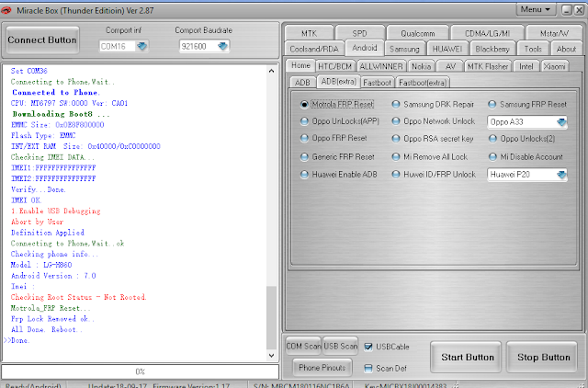
Task: Open Phone Pinouts
Action: click(322, 368)
